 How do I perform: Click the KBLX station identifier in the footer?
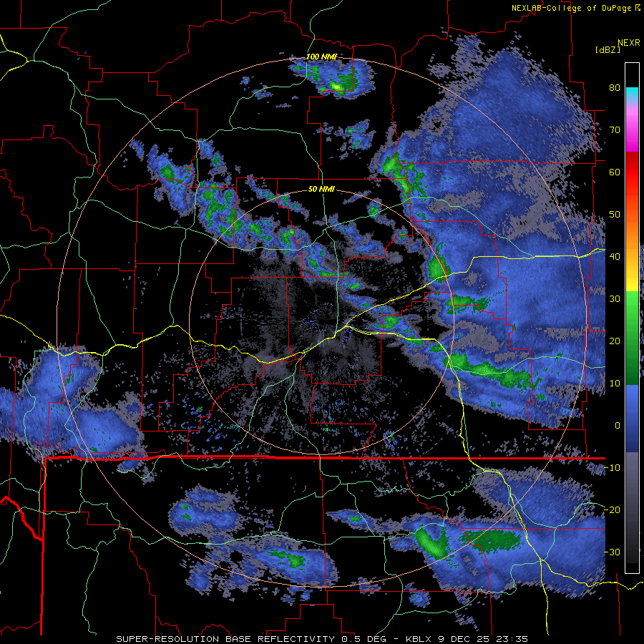pyautogui.click(x=419, y=639)
